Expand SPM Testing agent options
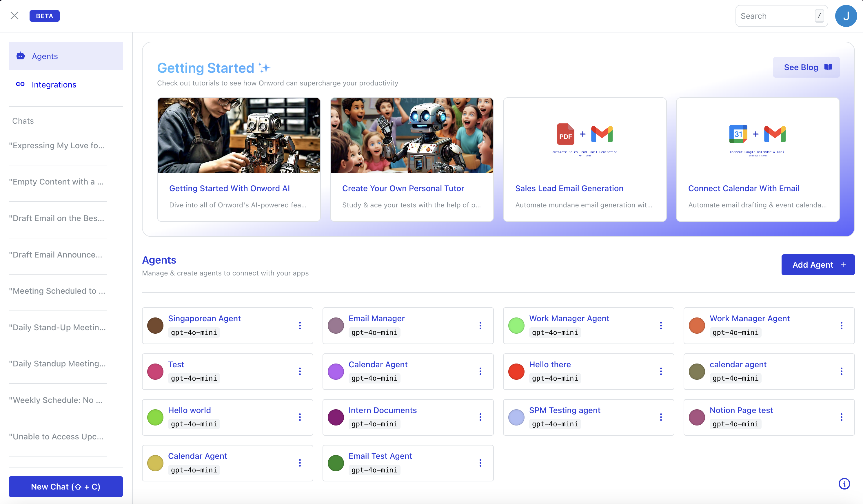The width and height of the screenshot is (863, 504). (661, 417)
